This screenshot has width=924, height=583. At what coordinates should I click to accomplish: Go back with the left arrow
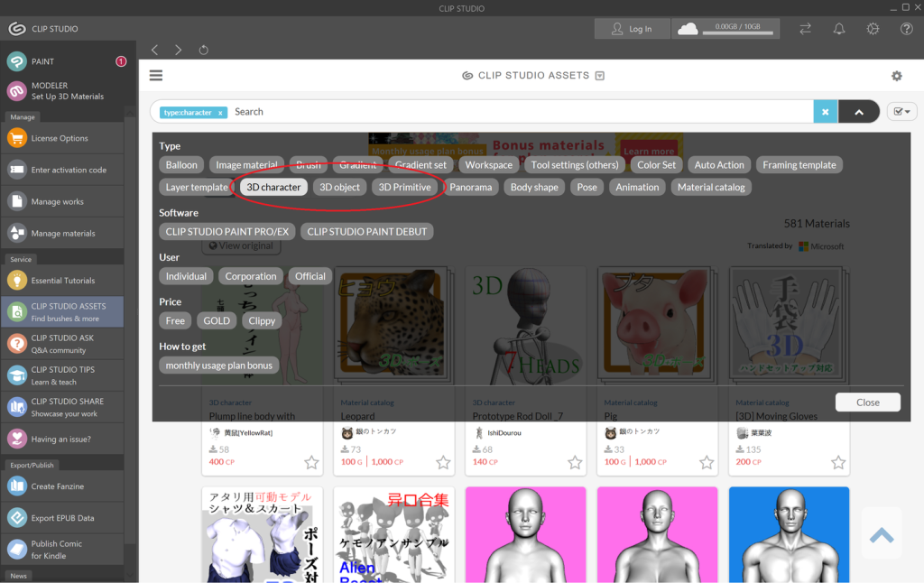(x=154, y=51)
